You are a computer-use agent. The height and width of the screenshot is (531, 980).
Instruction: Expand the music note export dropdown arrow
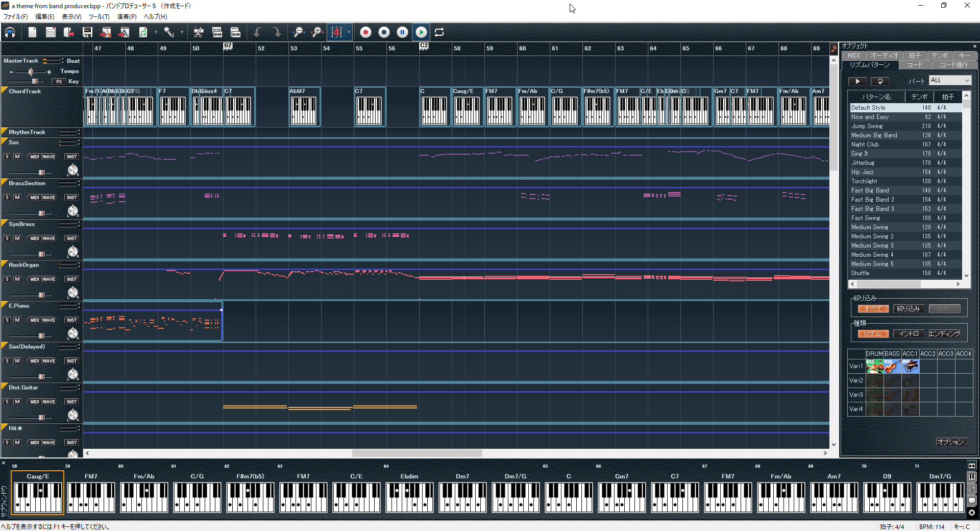point(156,32)
